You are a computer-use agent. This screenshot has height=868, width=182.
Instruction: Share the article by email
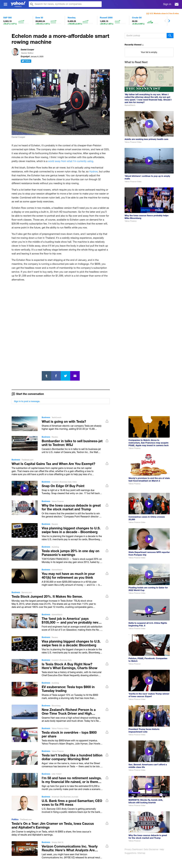pos(75,375)
